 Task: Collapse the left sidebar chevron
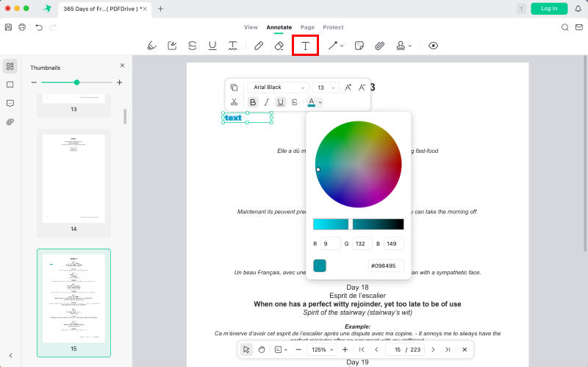(10, 355)
